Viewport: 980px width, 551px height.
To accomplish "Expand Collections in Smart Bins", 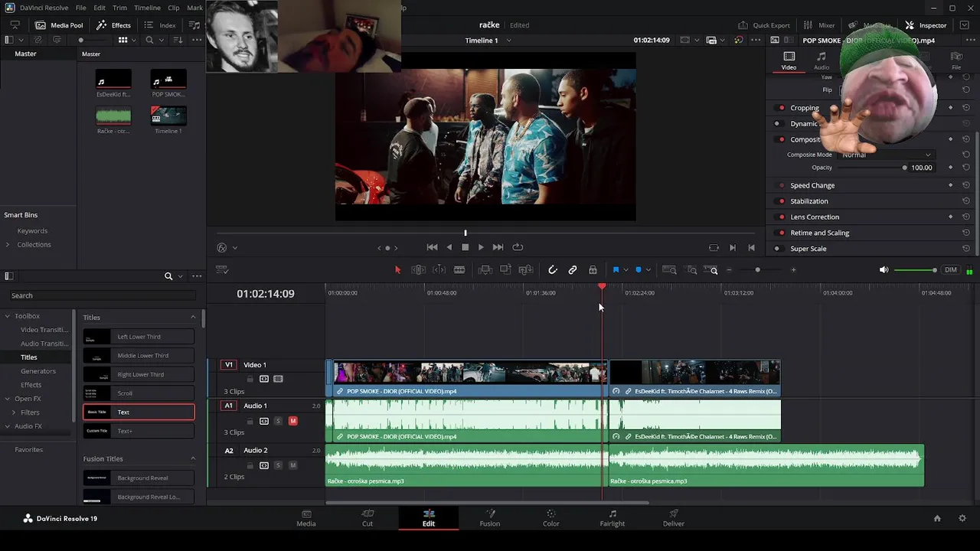I will click(x=8, y=245).
